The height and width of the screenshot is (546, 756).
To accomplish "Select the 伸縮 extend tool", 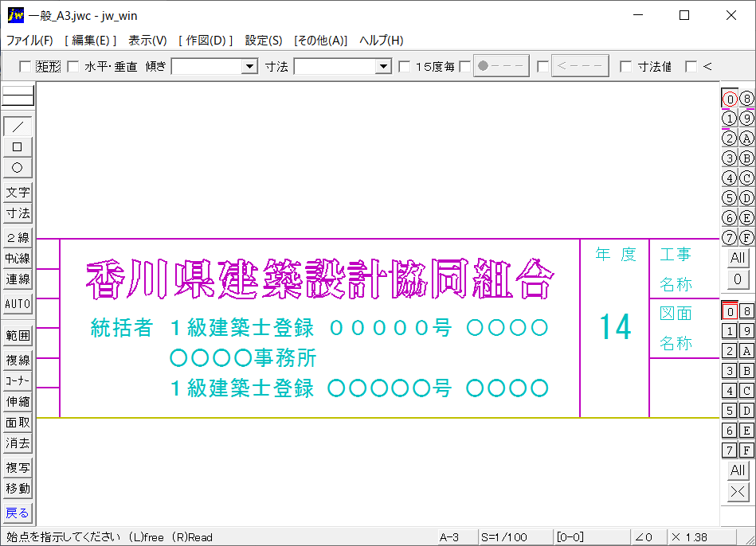I will tap(18, 401).
